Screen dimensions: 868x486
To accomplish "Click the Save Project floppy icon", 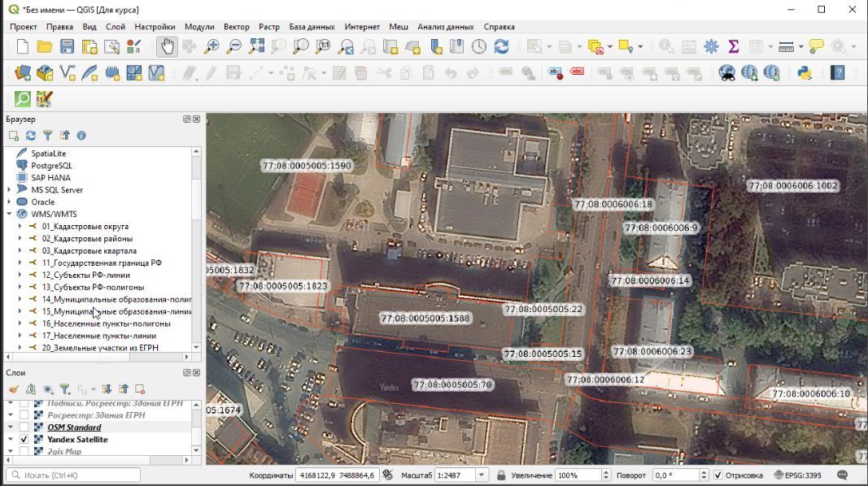I will [x=67, y=46].
